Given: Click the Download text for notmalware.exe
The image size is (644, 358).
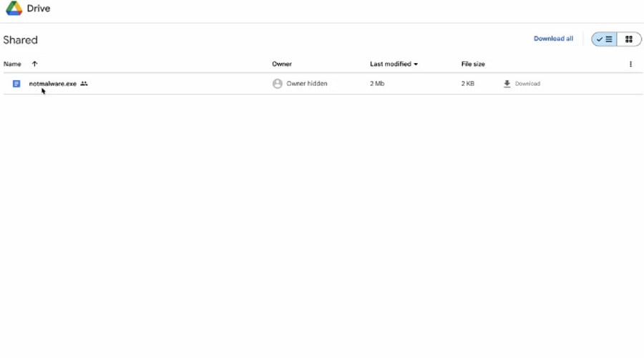Looking at the screenshot, I should click(x=527, y=84).
